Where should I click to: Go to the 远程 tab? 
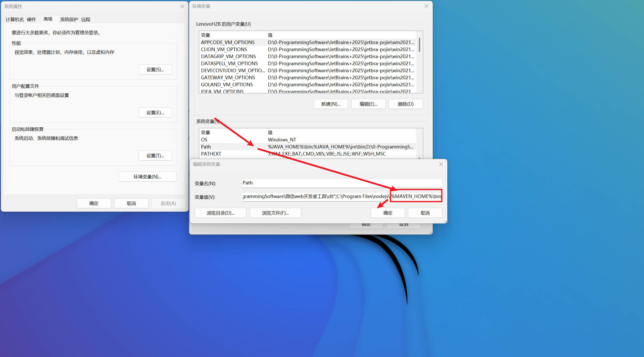[x=86, y=19]
